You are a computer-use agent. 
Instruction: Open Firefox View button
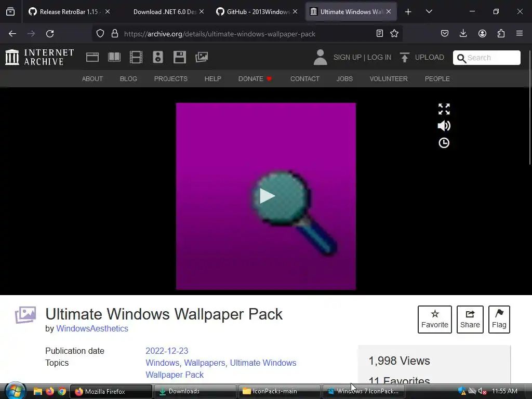pos(10,11)
